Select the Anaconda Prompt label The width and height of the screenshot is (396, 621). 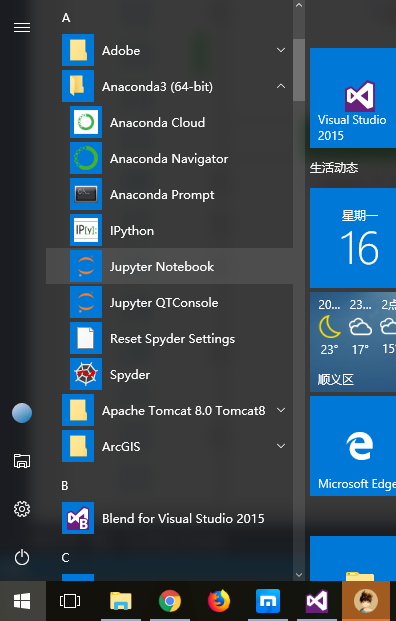coord(162,195)
